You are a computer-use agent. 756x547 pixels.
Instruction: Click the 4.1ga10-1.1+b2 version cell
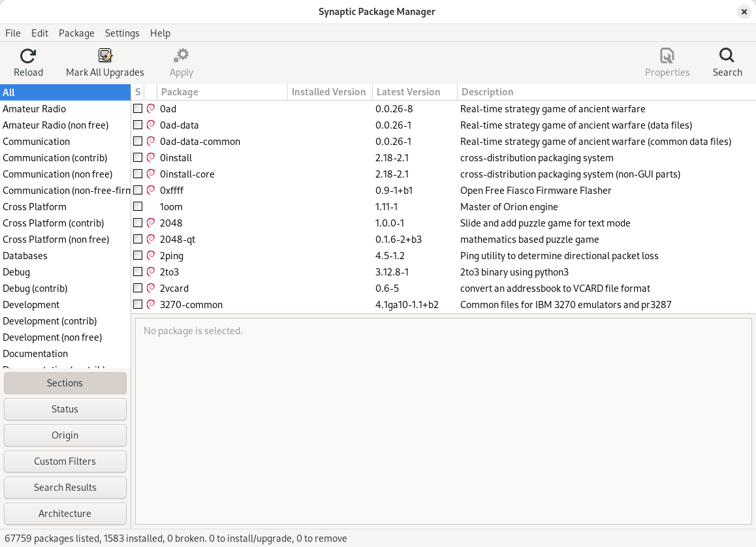tap(407, 305)
